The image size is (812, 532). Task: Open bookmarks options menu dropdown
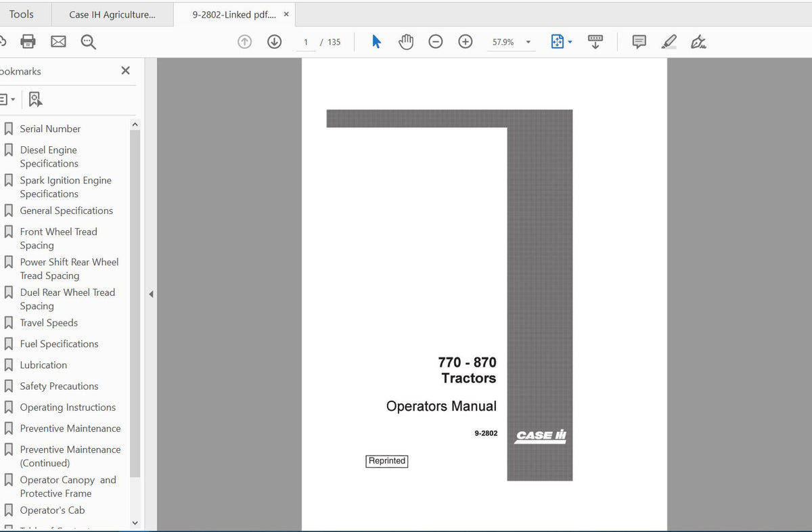coord(7,99)
